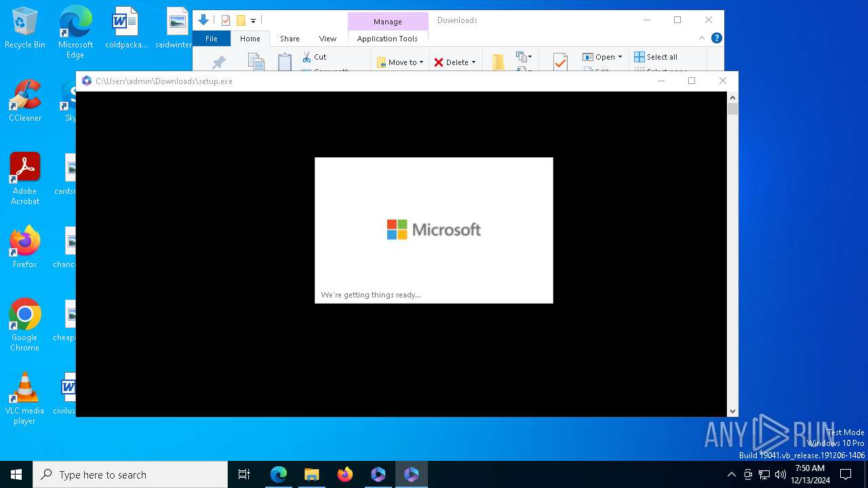Open the notification center icon
Screen dimensions: 868x488
click(x=846, y=474)
